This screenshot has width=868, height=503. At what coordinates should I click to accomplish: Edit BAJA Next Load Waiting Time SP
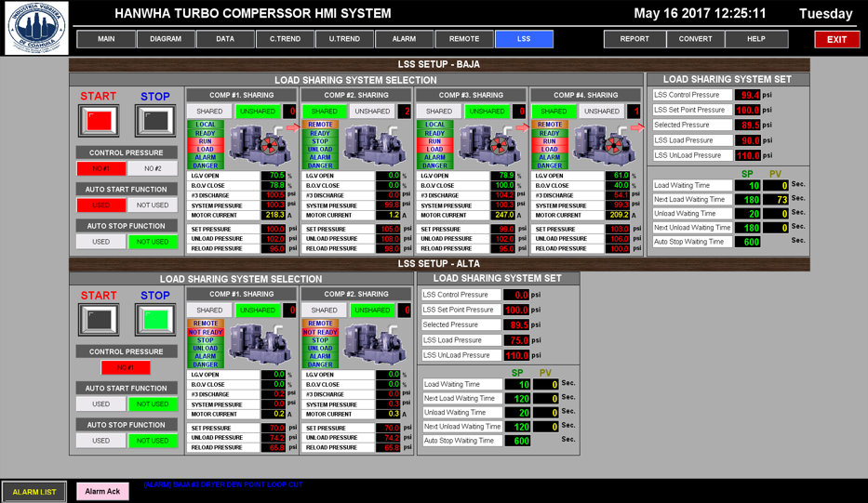coord(747,200)
